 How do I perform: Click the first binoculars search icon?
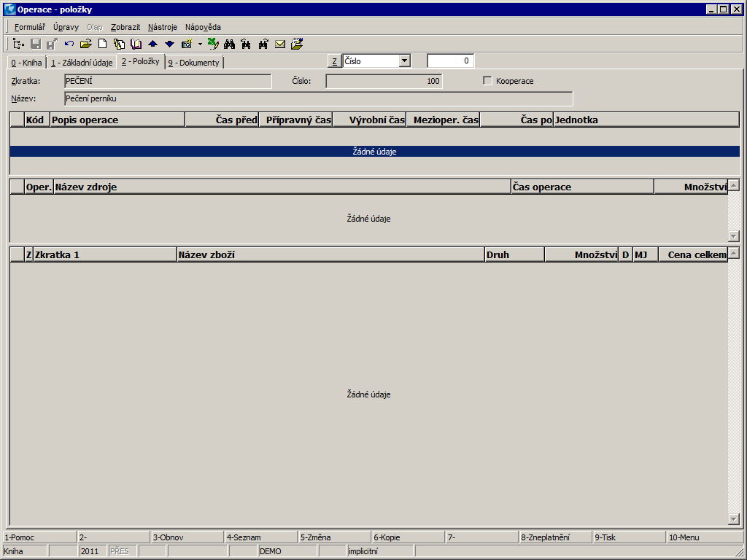[229, 44]
